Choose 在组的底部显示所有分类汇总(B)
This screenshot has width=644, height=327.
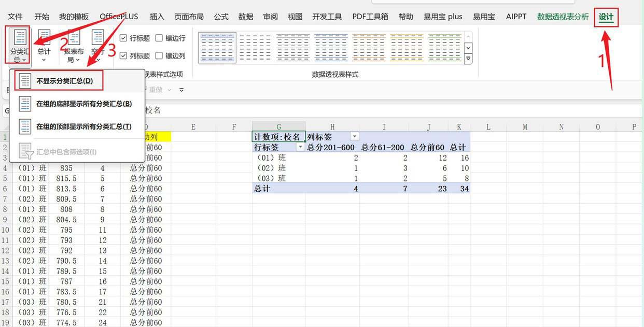click(x=77, y=104)
